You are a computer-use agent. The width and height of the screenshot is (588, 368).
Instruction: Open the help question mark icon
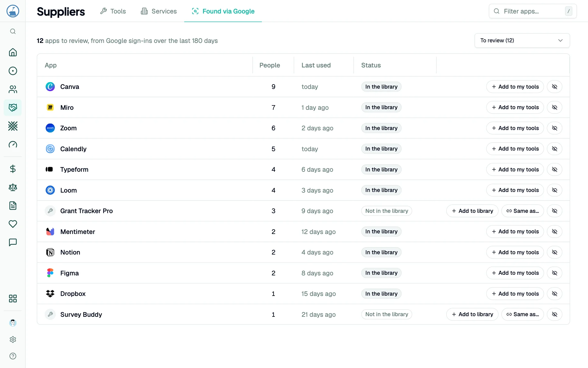tap(13, 356)
